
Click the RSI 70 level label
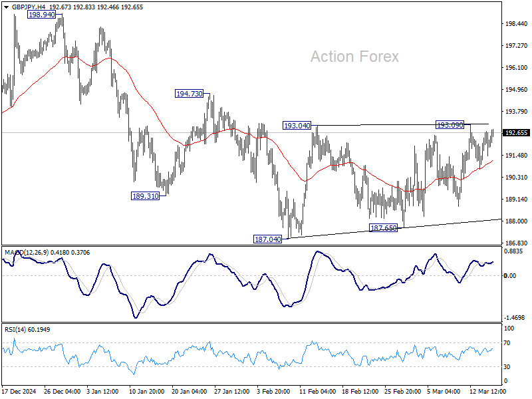click(507, 343)
